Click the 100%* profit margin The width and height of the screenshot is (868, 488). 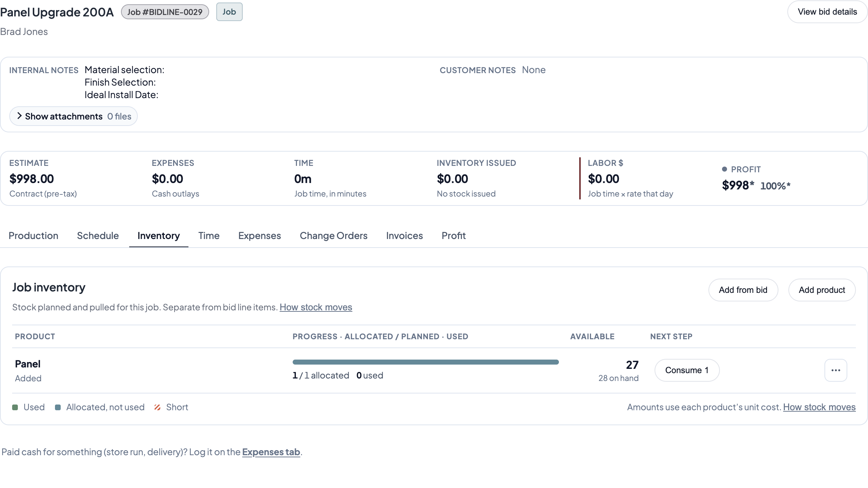point(775,186)
